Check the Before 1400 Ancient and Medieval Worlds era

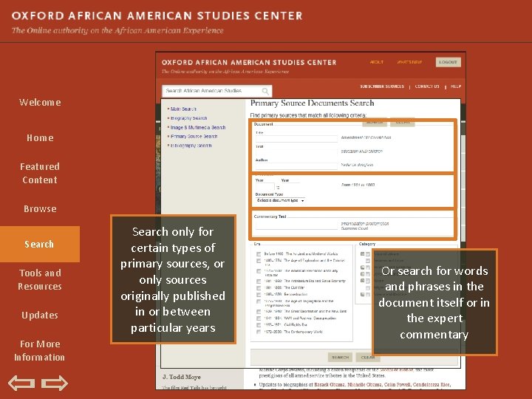point(259,253)
